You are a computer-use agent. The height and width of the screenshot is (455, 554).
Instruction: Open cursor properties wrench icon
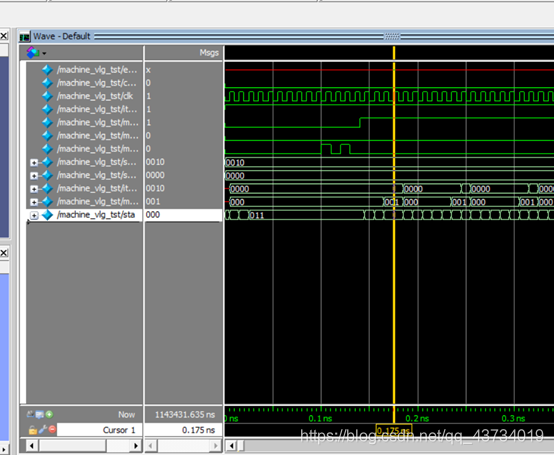point(43,430)
